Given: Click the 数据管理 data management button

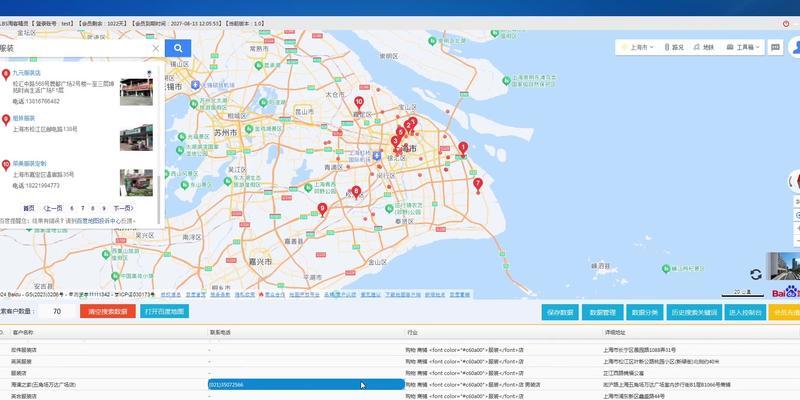Looking at the screenshot, I should tap(603, 312).
